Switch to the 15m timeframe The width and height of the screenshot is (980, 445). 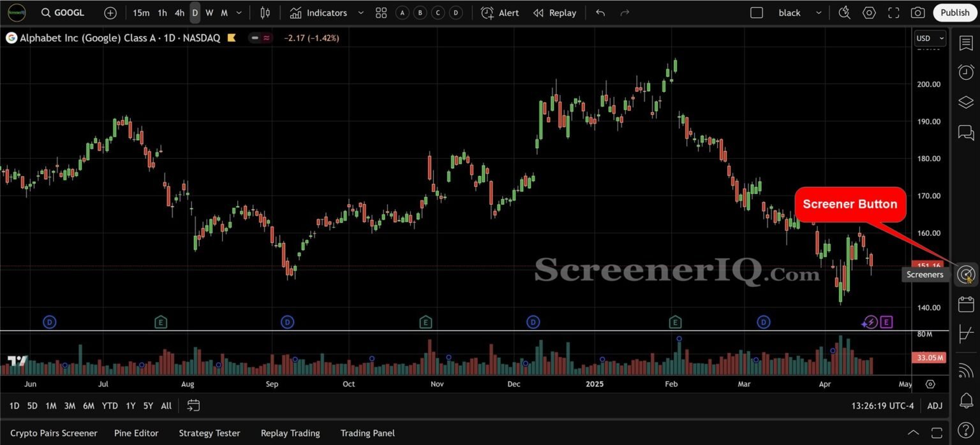(x=141, y=13)
